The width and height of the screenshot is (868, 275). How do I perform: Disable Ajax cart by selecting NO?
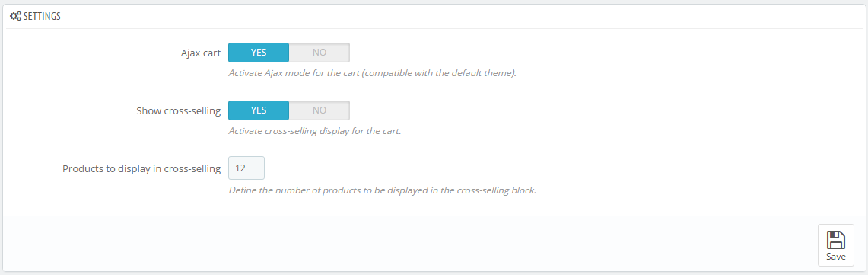tap(320, 53)
